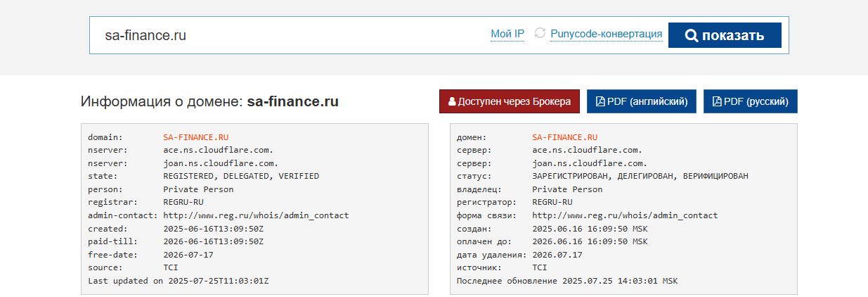Screen dimensions: 868x297
Task: Download the PDF (английский) report
Action: pos(642,101)
